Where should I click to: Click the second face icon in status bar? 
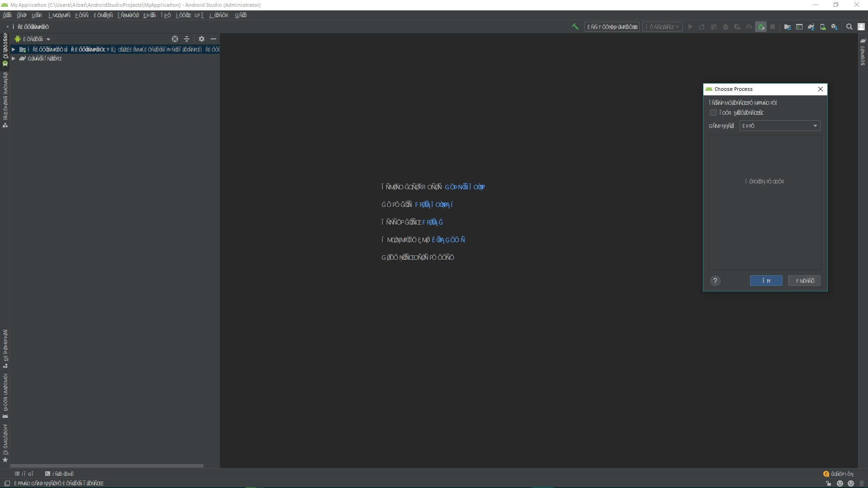pyautogui.click(x=851, y=483)
